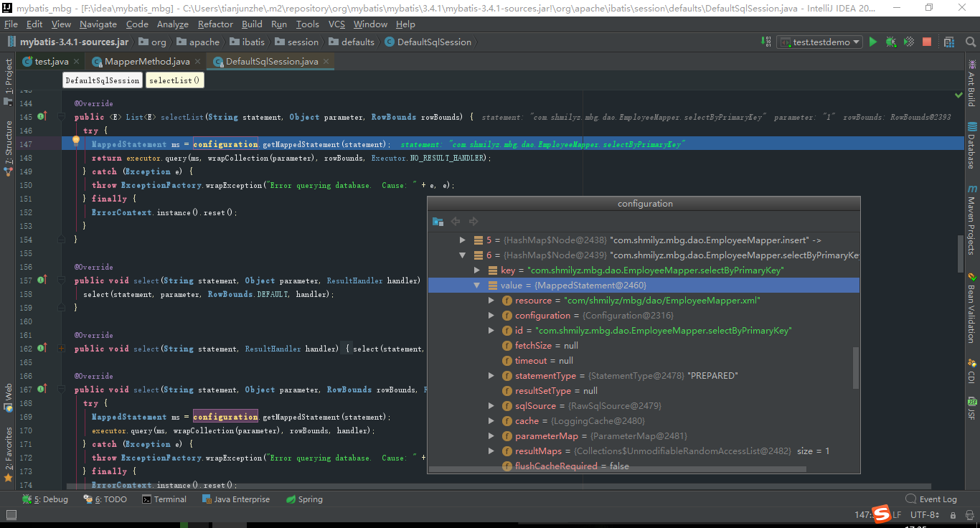Start debugging with the bug icon
Viewport: 980px width, 528px height.
(890, 42)
